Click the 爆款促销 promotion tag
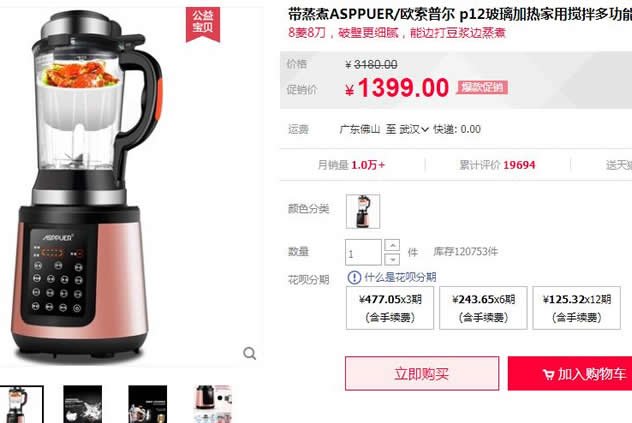 482,87
